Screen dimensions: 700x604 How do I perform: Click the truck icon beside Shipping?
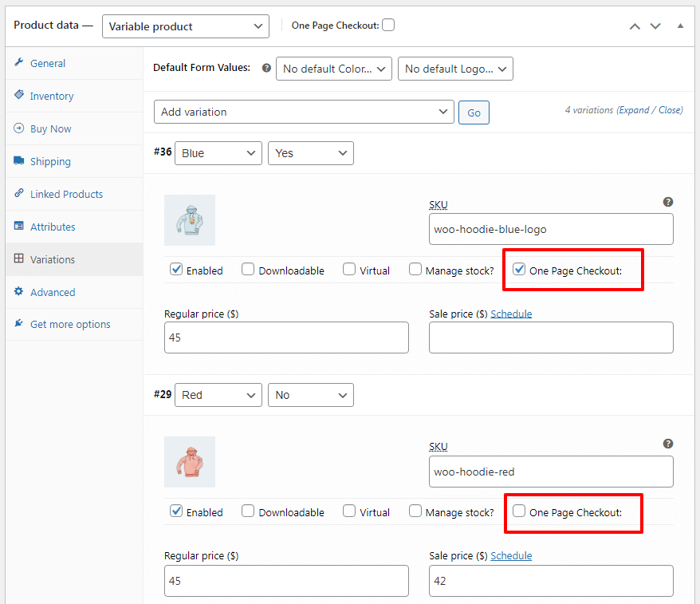19,160
